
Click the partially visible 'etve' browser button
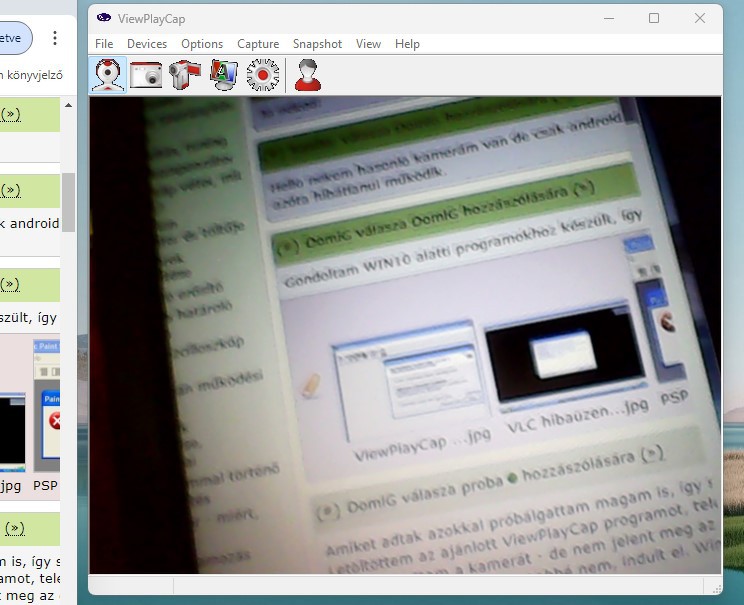(14, 38)
